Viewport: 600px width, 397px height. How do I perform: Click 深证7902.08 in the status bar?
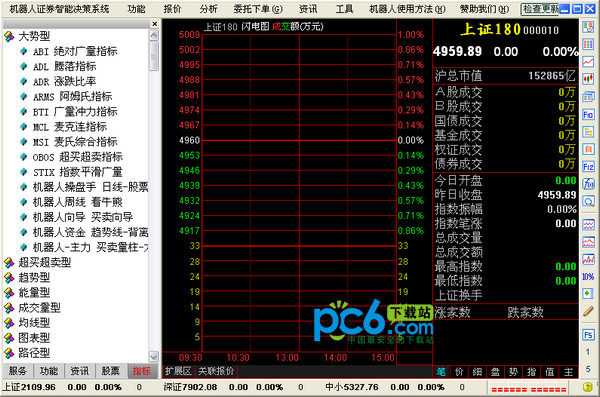[x=190, y=387]
